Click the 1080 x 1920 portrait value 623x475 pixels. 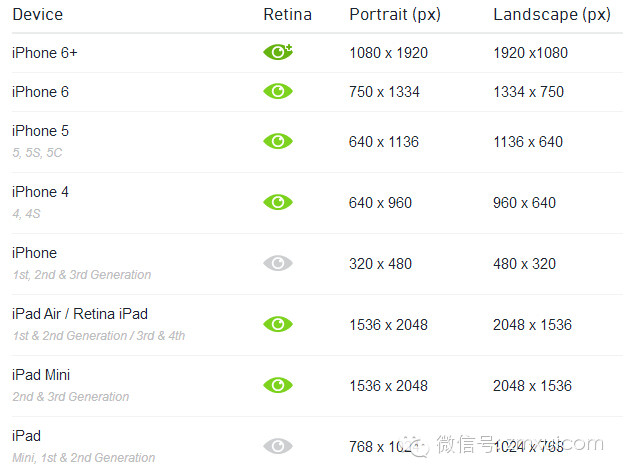tap(388, 52)
